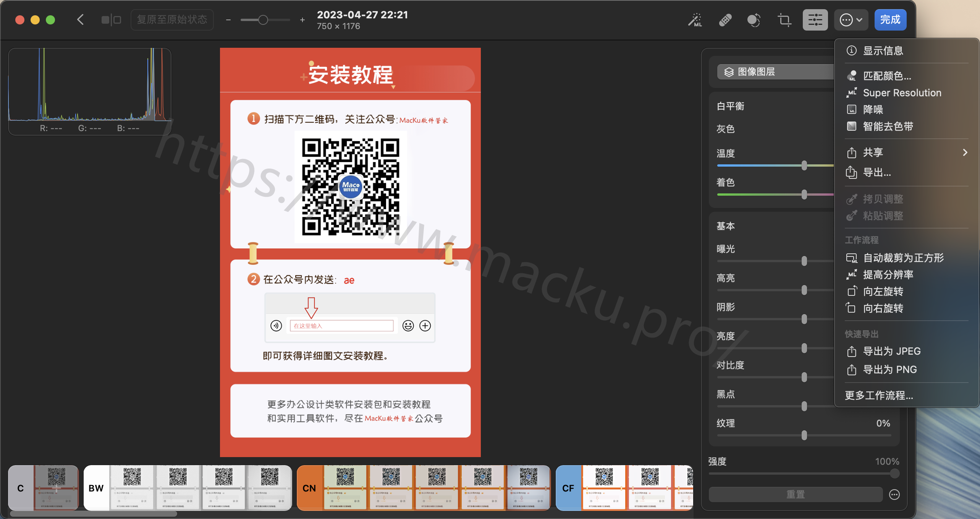Adjust the 高亮 highlights slider
980x519 pixels.
[804, 290]
